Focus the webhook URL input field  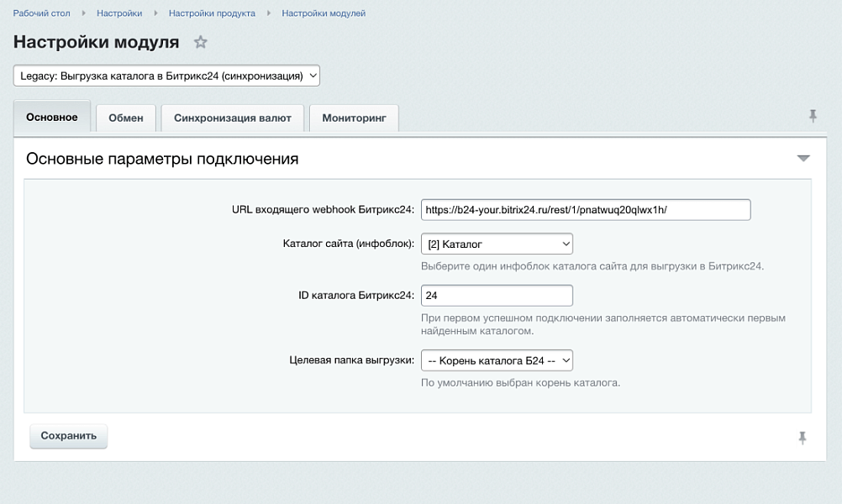point(585,210)
